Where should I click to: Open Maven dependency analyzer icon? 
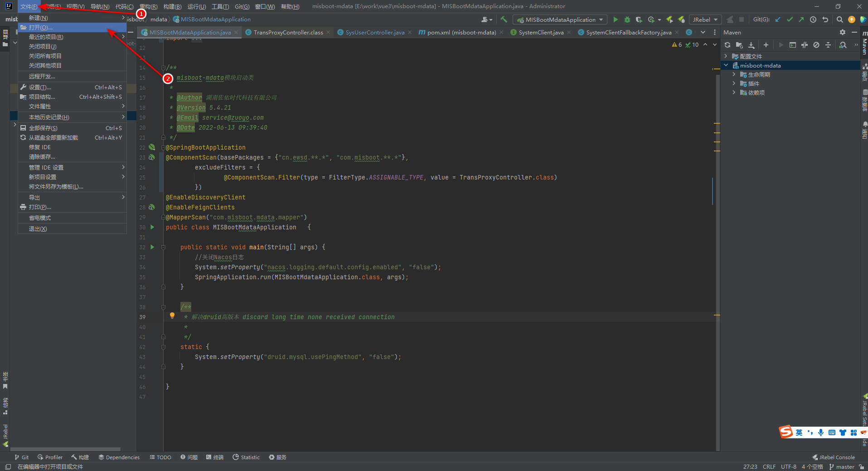click(x=843, y=45)
